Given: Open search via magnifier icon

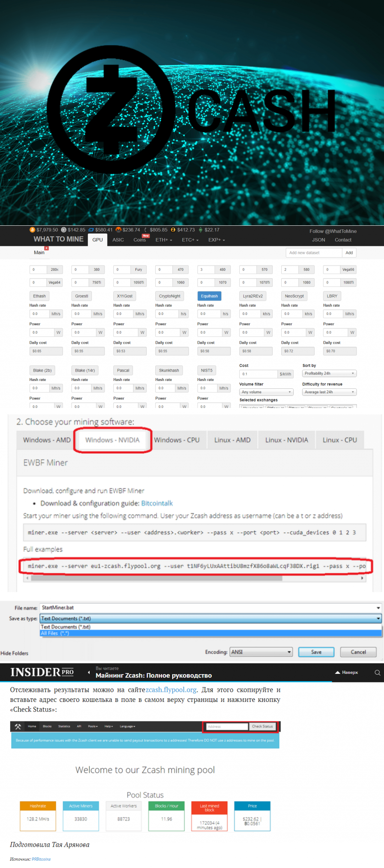Looking at the screenshot, I should (x=378, y=673).
